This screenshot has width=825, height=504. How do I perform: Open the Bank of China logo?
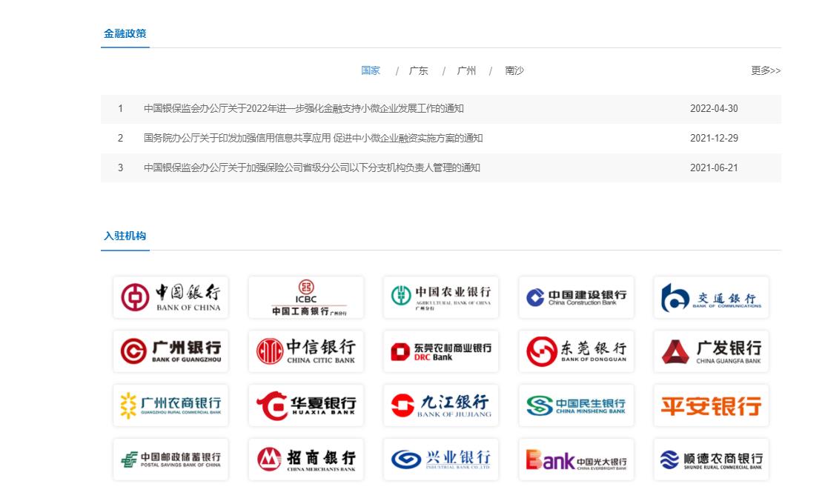(x=171, y=298)
